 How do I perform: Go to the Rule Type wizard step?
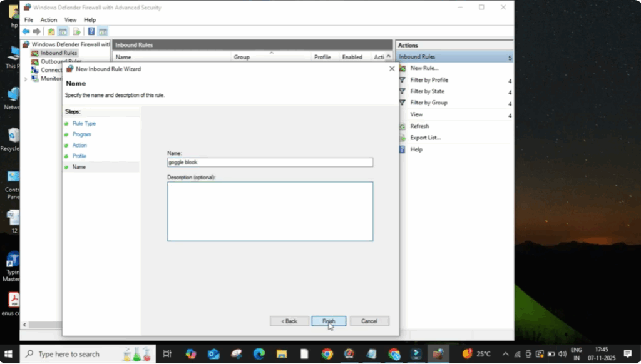(84, 124)
